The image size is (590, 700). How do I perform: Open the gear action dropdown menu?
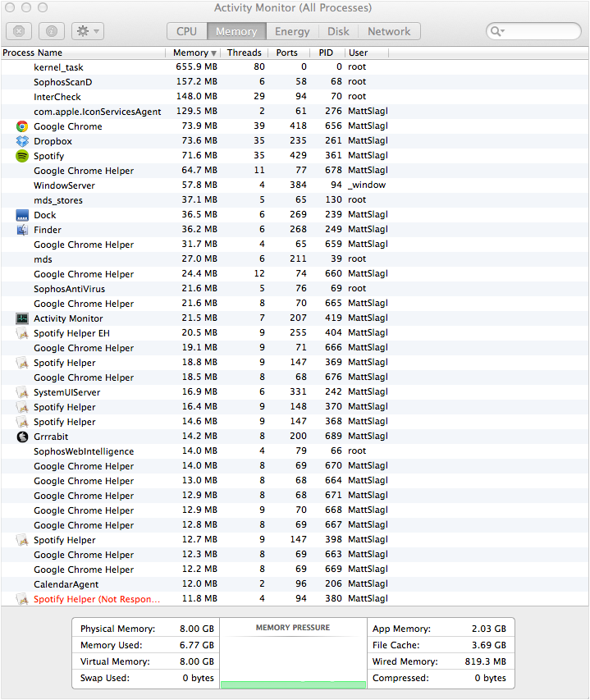[x=88, y=31]
